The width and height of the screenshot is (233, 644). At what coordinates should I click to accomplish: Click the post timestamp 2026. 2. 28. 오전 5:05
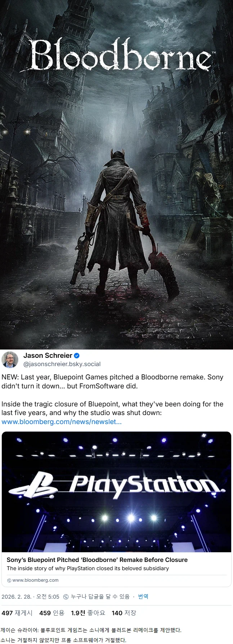coord(30,596)
